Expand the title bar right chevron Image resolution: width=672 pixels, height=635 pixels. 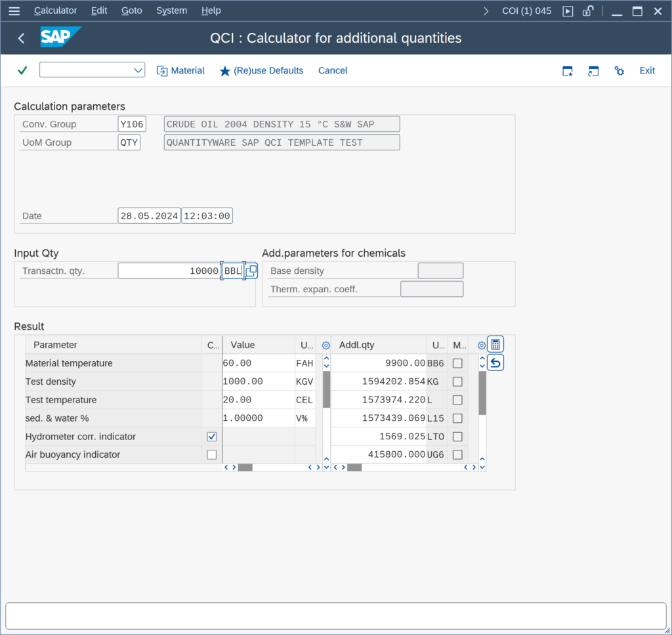coord(486,11)
